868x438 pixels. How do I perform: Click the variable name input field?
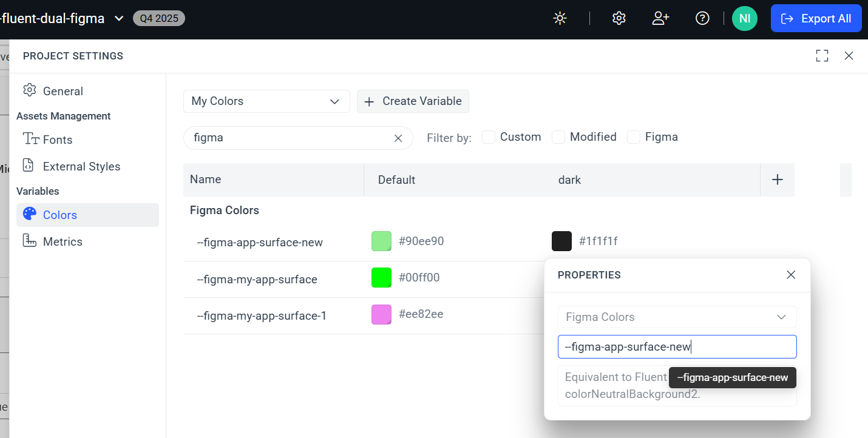[677, 347]
